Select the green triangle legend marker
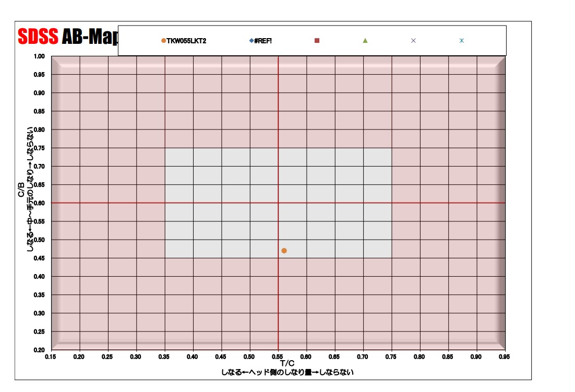Image resolution: width=575 pixels, height=392 pixels. 365,41
